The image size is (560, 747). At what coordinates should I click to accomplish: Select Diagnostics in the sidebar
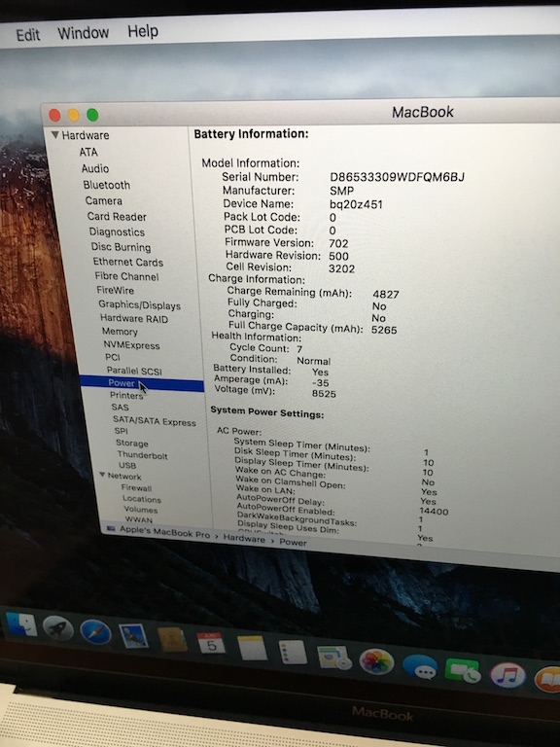(x=117, y=232)
